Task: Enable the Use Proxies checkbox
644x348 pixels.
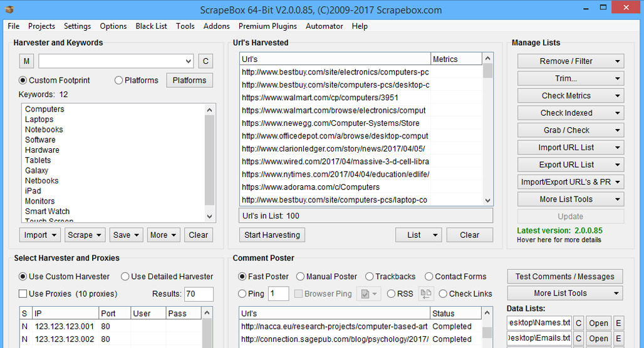Action: pyautogui.click(x=23, y=294)
